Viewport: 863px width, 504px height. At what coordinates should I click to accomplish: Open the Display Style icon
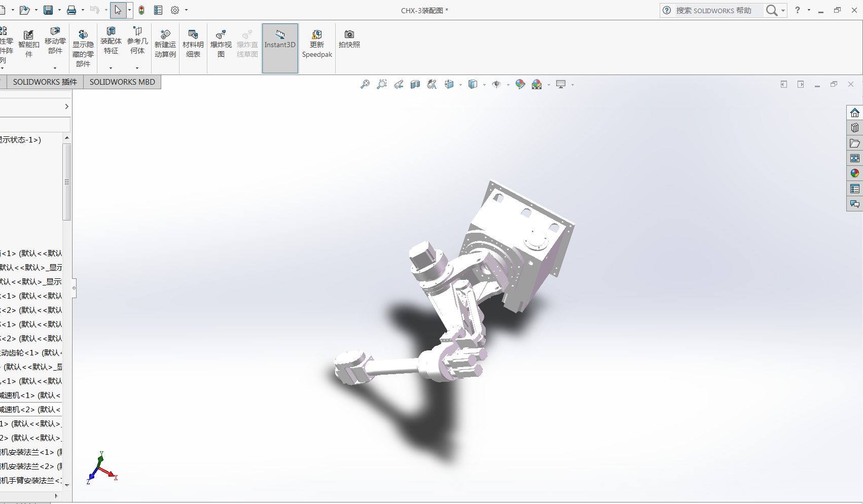point(473,84)
